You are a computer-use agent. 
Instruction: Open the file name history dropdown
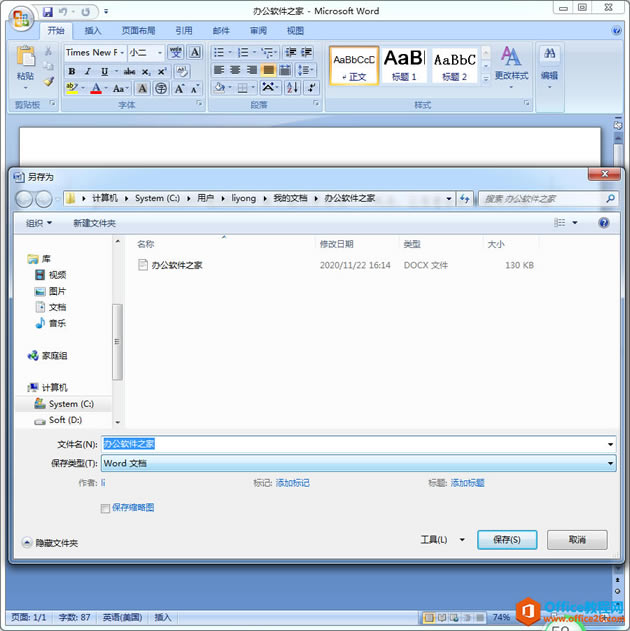click(x=610, y=444)
